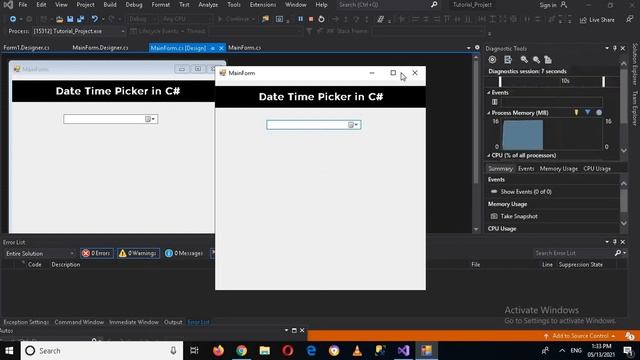Screen dimensions: 640x360
Task: Switch to the Immediate Window tab
Action: [133, 322]
